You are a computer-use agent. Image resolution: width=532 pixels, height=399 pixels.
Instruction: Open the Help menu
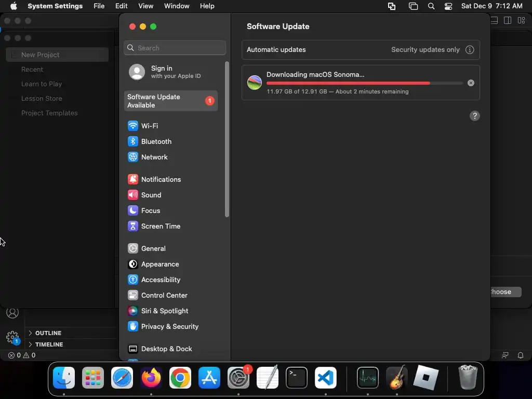tap(207, 6)
